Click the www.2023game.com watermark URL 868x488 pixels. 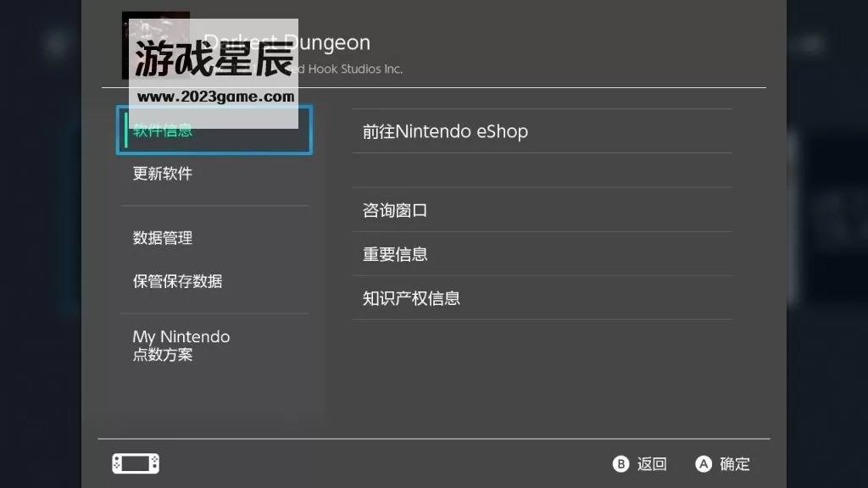pos(215,97)
